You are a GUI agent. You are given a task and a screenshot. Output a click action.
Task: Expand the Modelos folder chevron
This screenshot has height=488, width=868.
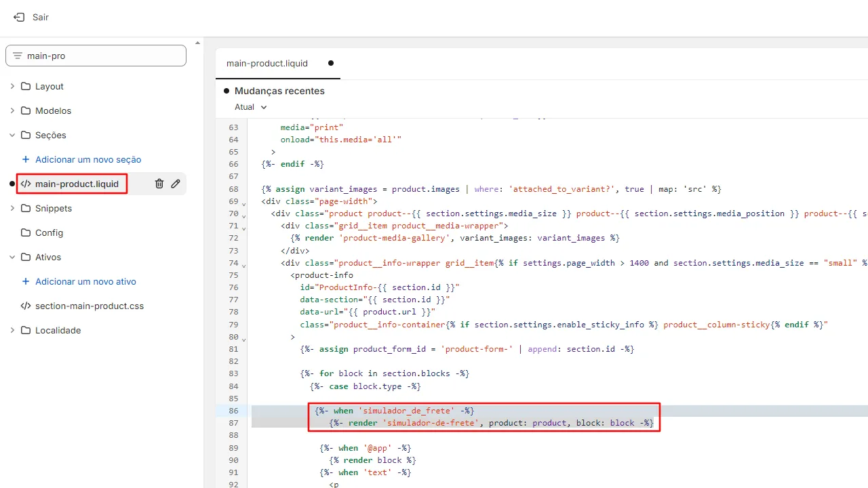point(12,110)
